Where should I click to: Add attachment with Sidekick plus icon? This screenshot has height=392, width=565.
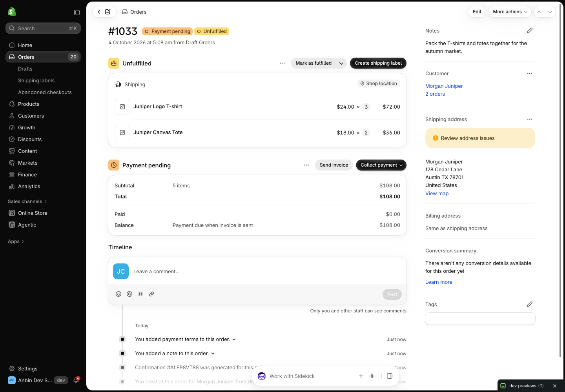click(x=361, y=376)
